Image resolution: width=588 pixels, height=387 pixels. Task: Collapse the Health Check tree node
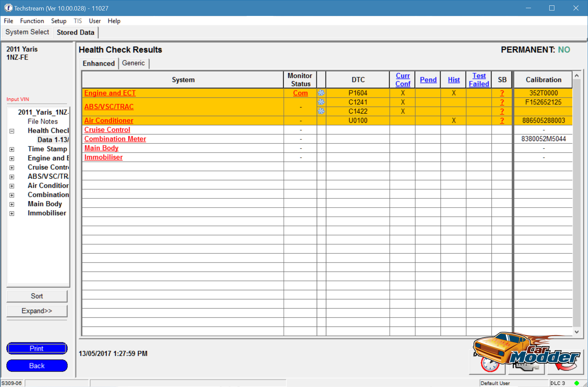[12, 131]
